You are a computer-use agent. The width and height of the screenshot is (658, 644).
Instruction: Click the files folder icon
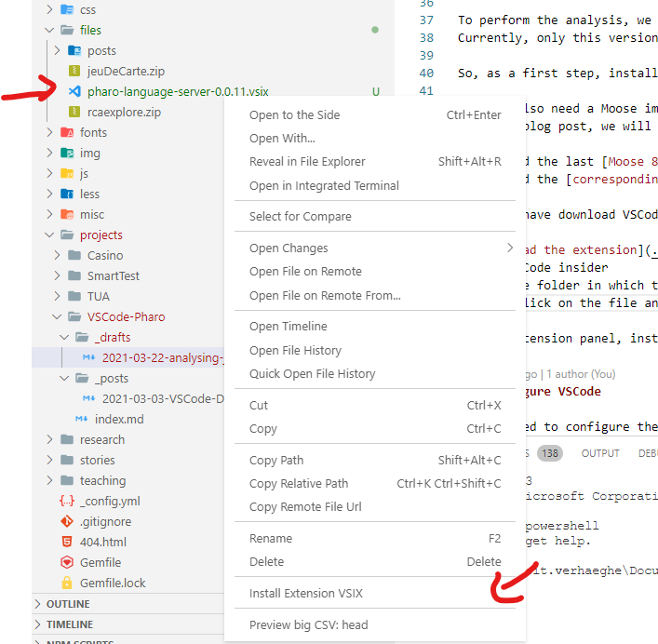click(67, 30)
